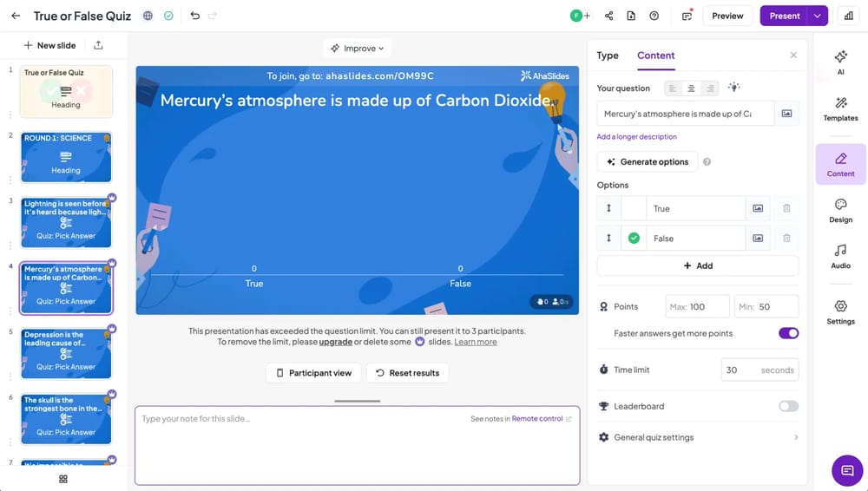Click the share icon in top bar
Viewport: 868px width, 491px height.
(608, 16)
